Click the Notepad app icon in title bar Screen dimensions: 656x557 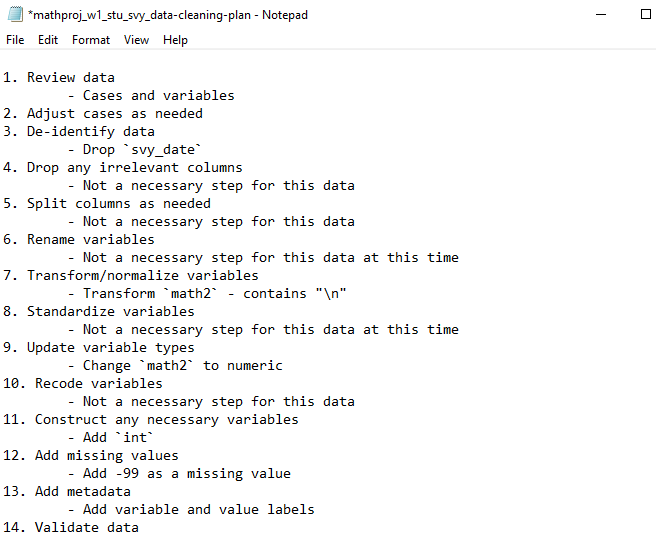[x=15, y=14]
